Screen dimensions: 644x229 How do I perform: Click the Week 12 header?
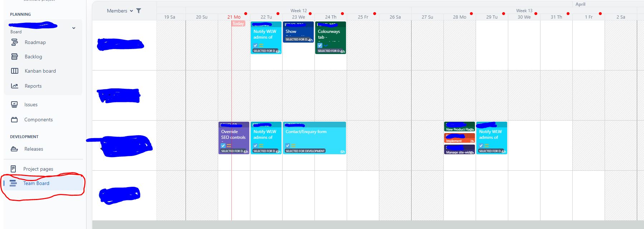pos(299,11)
